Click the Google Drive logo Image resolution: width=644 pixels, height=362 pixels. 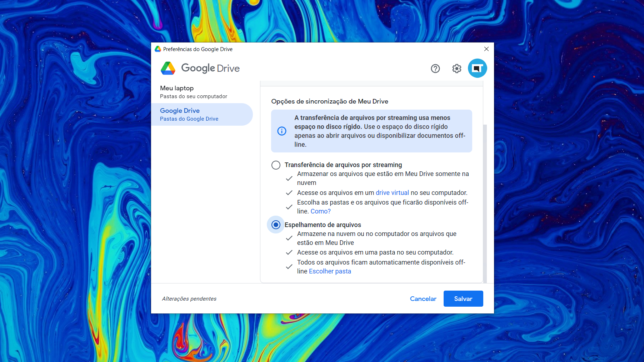pos(200,68)
